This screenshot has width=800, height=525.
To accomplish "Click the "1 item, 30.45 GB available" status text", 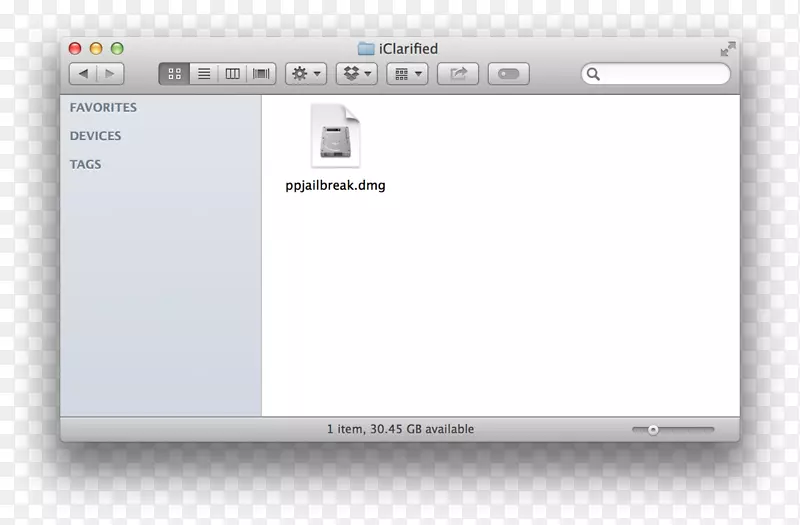I will click(401, 429).
